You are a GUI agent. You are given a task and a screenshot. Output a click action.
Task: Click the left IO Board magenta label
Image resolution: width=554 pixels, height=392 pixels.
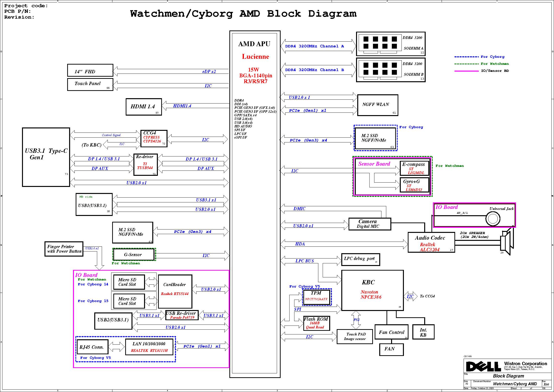click(x=86, y=275)
